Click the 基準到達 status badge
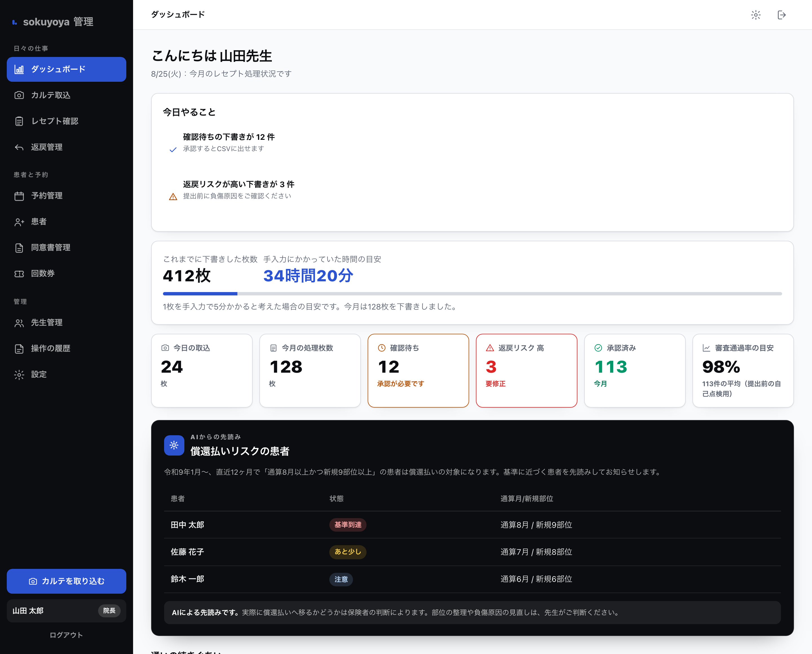The width and height of the screenshot is (812, 654). click(348, 525)
